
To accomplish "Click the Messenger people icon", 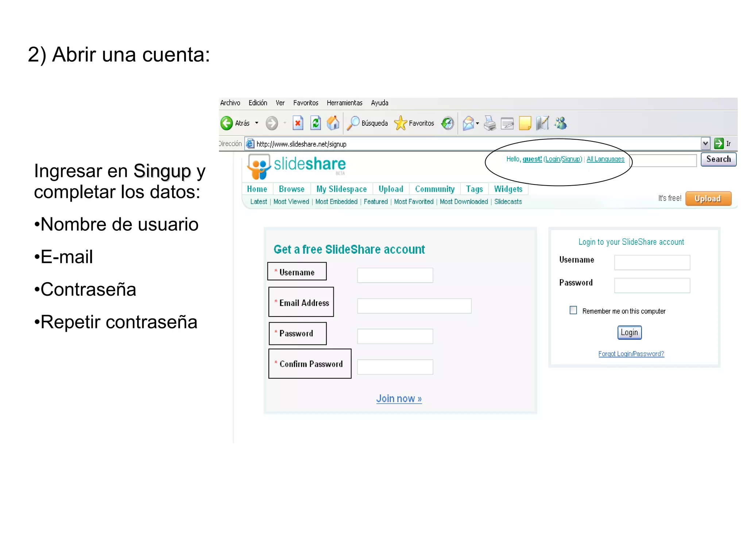I will (x=561, y=123).
